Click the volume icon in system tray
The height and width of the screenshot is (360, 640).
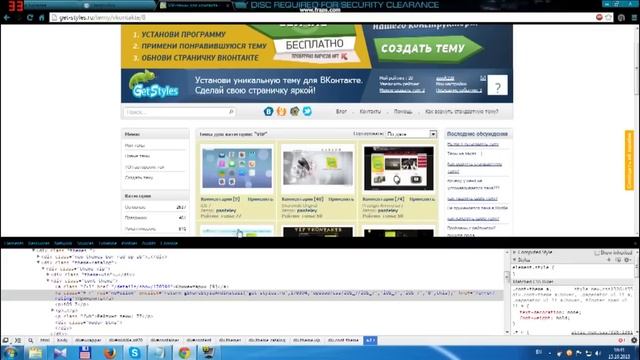[598, 353]
